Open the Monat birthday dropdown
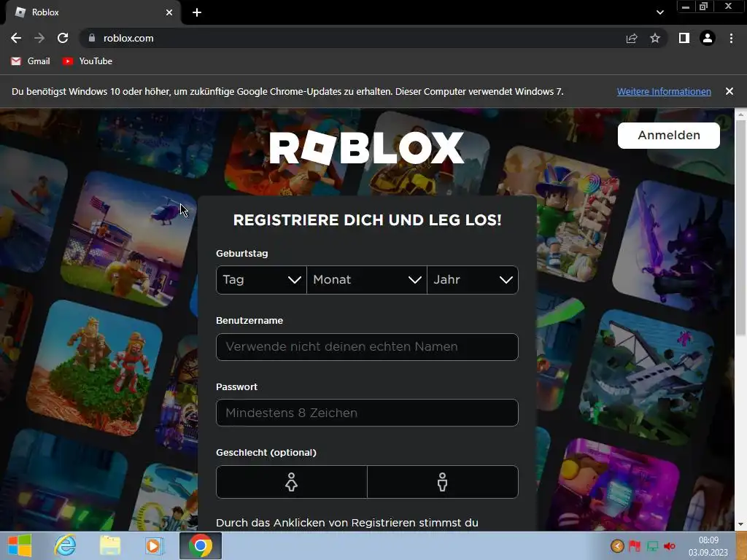This screenshot has width=747, height=560. click(367, 280)
